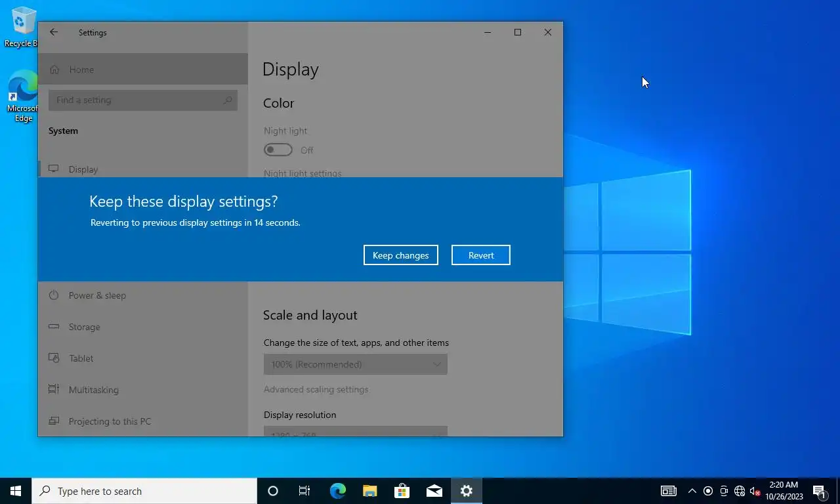Go back using the Settings back arrow
840x504 pixels.
54,32
